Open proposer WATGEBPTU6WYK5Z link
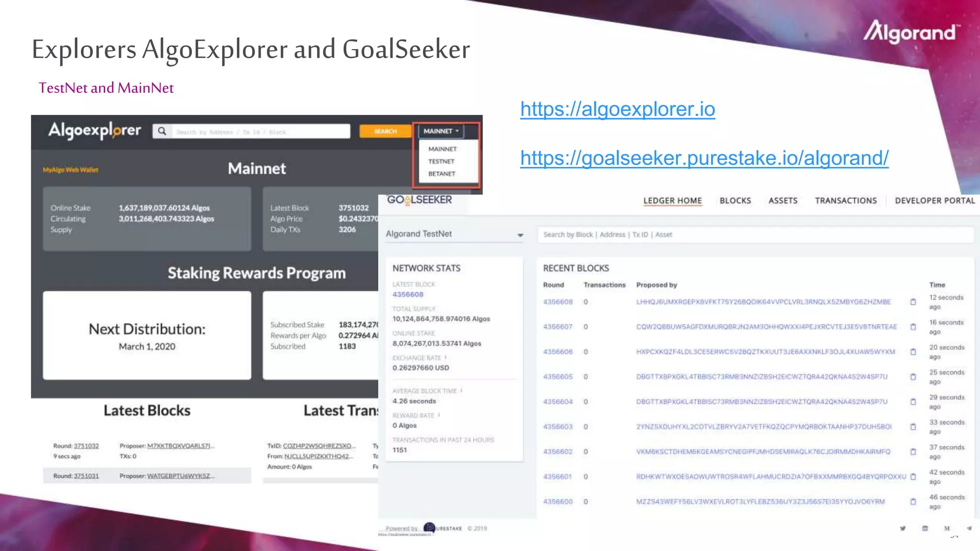Image resolution: width=980 pixels, height=551 pixels. point(181,476)
